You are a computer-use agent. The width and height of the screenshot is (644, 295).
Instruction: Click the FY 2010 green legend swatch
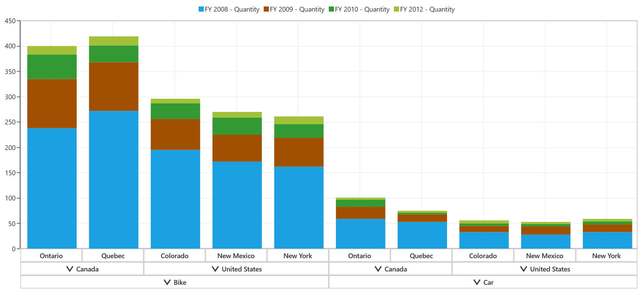click(x=331, y=9)
